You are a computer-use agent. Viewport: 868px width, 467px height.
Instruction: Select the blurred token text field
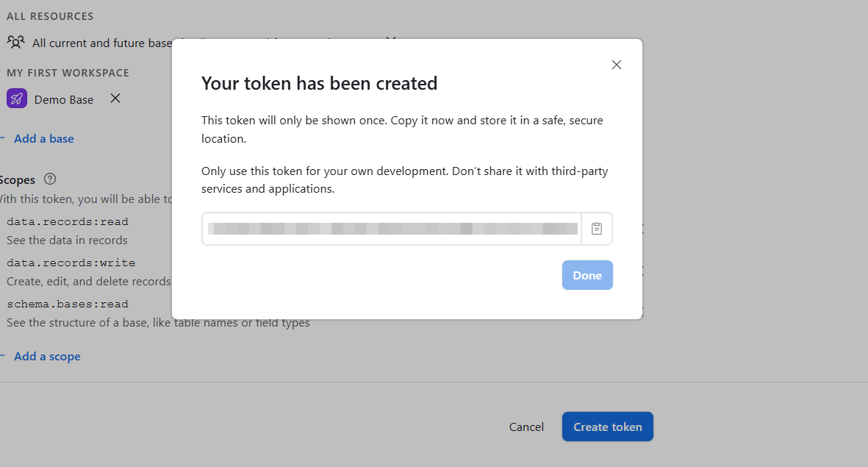392,228
